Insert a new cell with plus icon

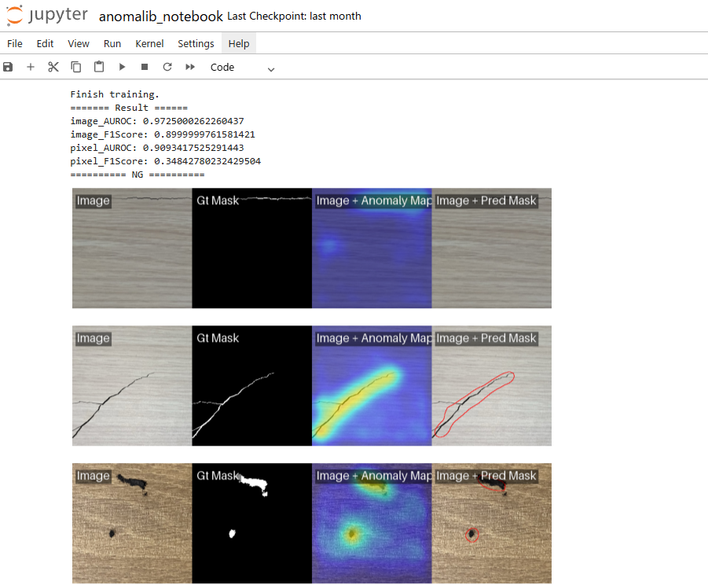(31, 68)
